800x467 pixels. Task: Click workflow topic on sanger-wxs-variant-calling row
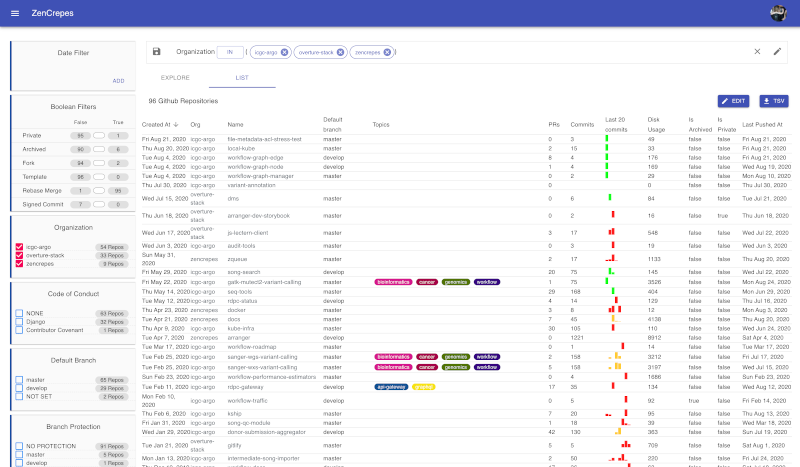coord(487,367)
